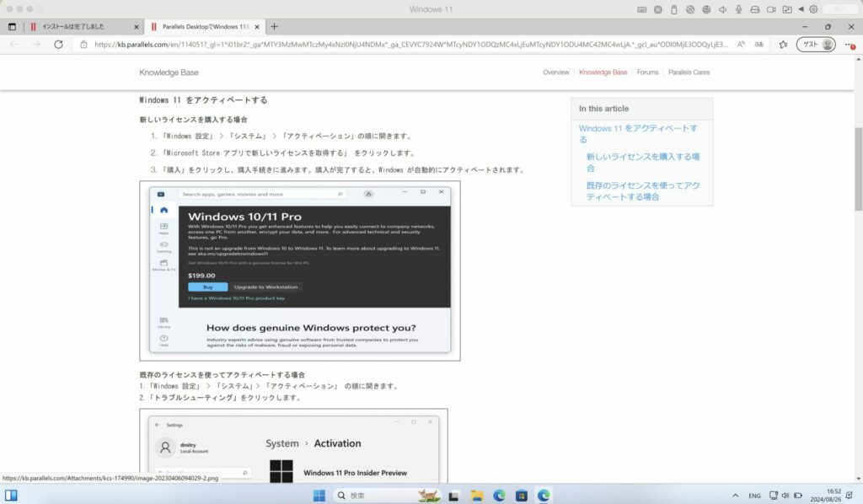
Task: Mute the microphone from the Parallels toolbar
Action: coord(738,9)
